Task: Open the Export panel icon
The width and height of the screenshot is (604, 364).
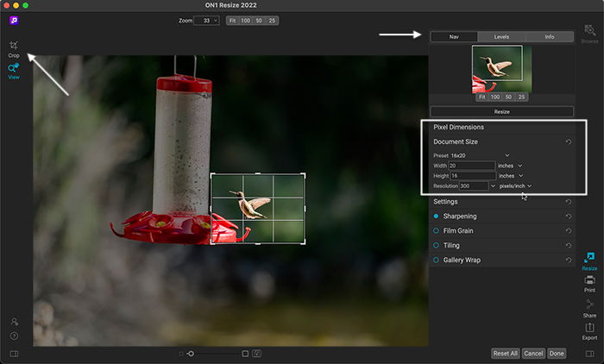Action: [x=589, y=331]
